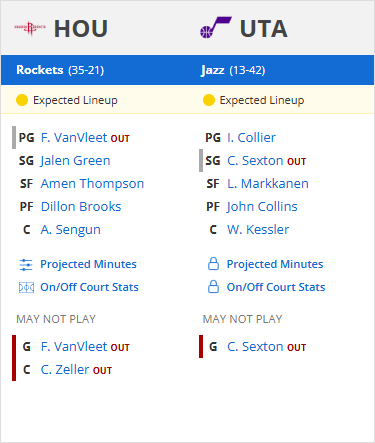Click the lock icon beside Jazz Projected Minutes
The width and height of the screenshot is (375, 443).
pos(213,264)
